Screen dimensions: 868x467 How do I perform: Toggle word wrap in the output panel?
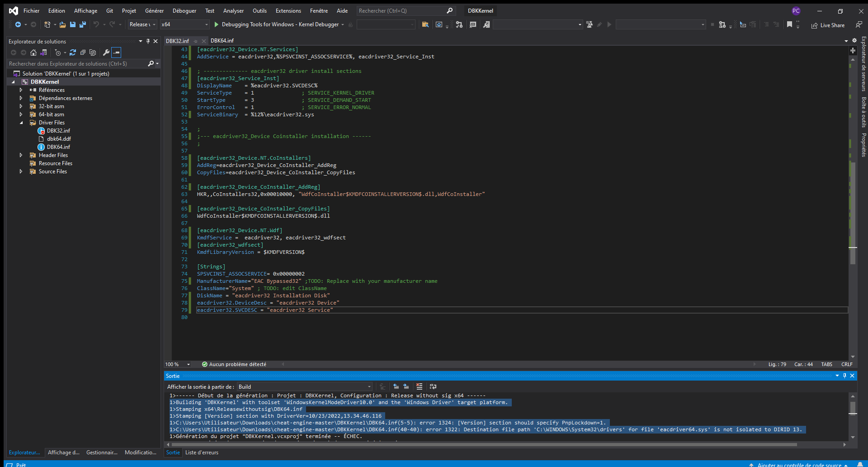pyautogui.click(x=433, y=386)
